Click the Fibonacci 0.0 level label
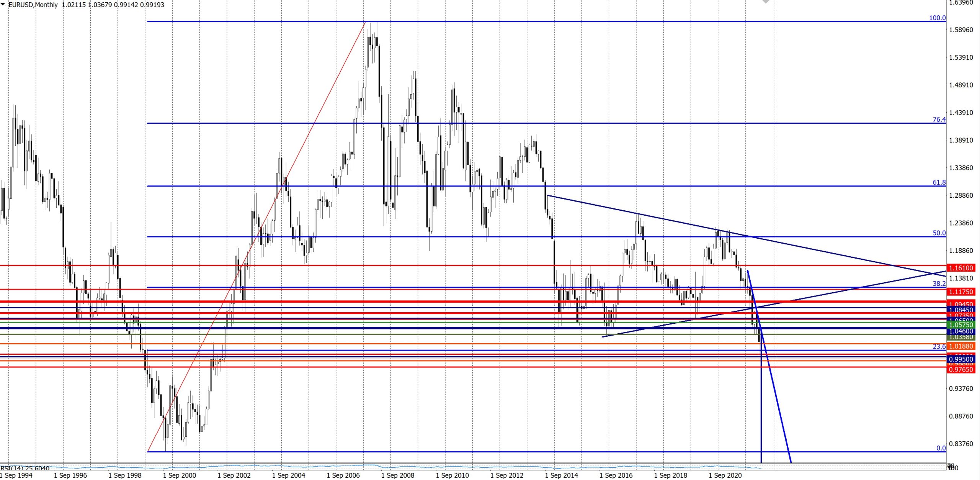This screenshot has width=980, height=480. point(941,448)
